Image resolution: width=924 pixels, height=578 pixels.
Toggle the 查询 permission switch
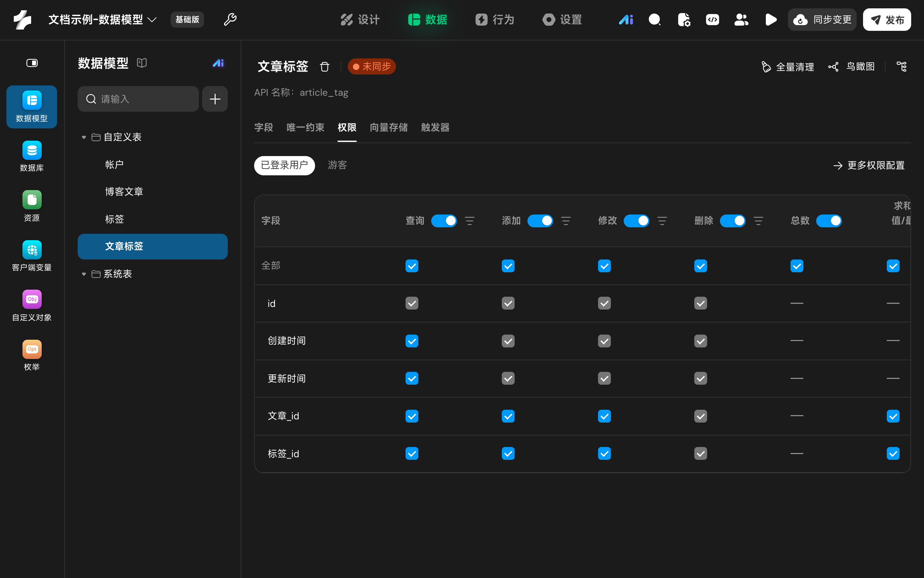click(x=444, y=221)
